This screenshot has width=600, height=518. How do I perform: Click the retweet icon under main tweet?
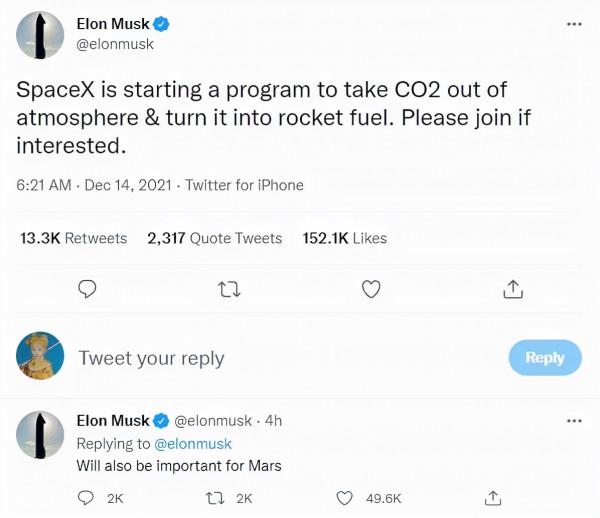point(230,290)
